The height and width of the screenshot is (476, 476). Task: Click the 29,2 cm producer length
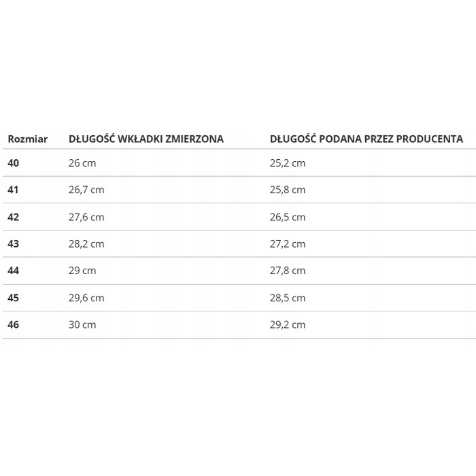(288, 324)
